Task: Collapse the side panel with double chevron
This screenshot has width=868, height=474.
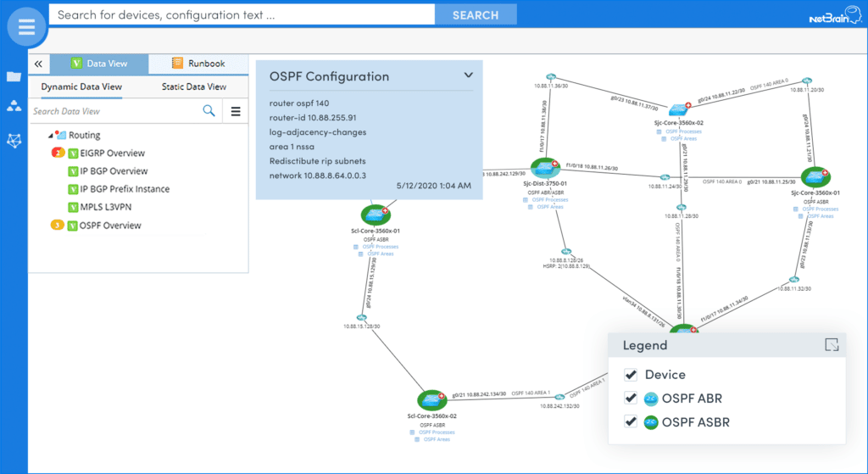Action: 38,64
